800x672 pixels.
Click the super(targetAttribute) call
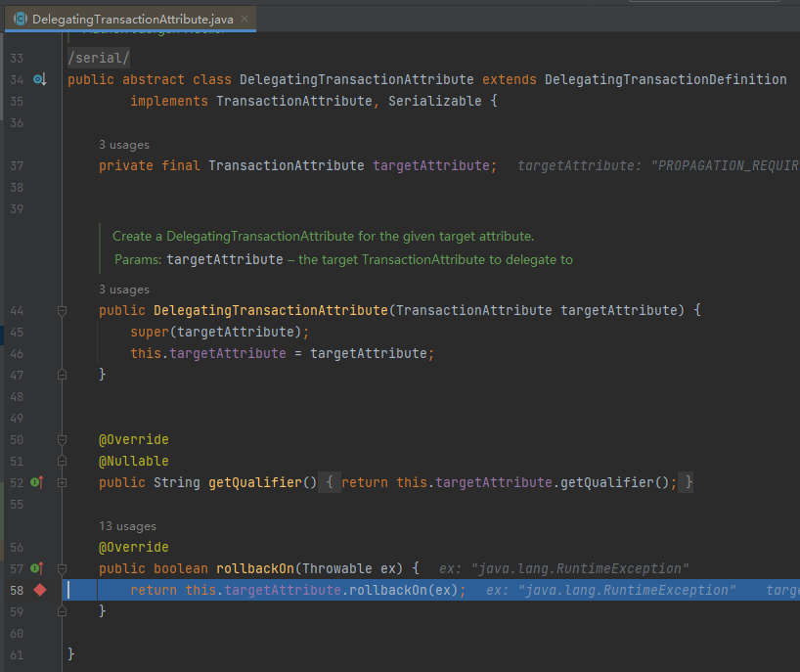click(x=219, y=333)
